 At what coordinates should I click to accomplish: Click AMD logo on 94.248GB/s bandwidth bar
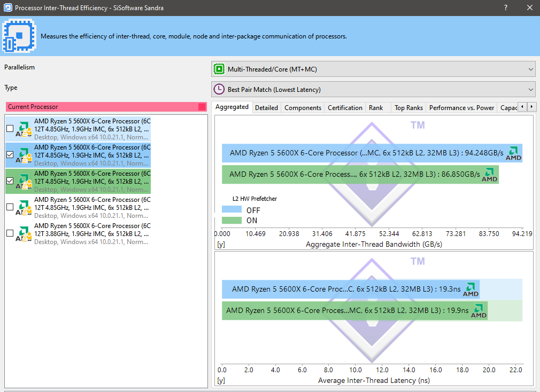(x=513, y=153)
